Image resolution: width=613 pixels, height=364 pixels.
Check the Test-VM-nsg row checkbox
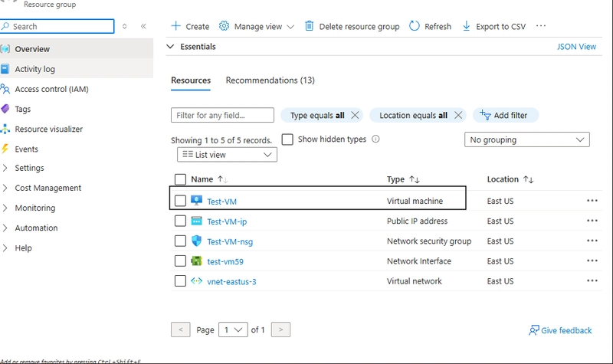[x=180, y=241]
